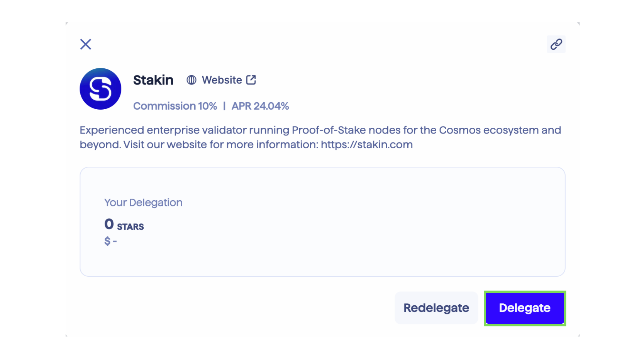
Task: Open the Website link
Action: pyautogui.click(x=222, y=80)
